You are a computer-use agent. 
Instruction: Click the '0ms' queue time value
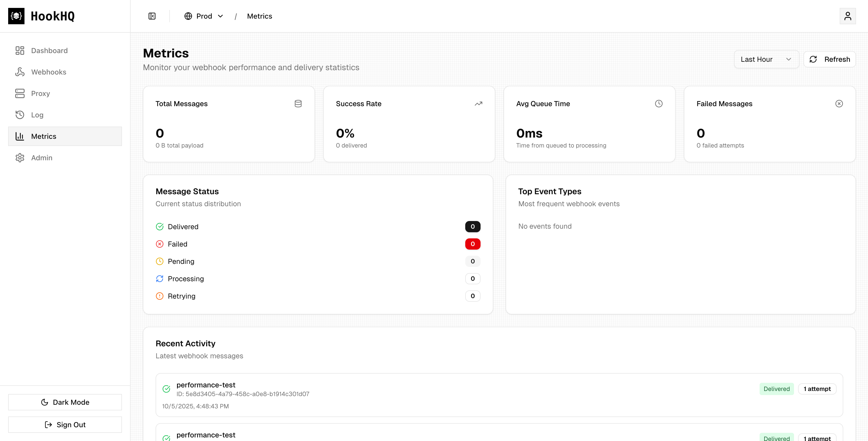click(x=529, y=133)
